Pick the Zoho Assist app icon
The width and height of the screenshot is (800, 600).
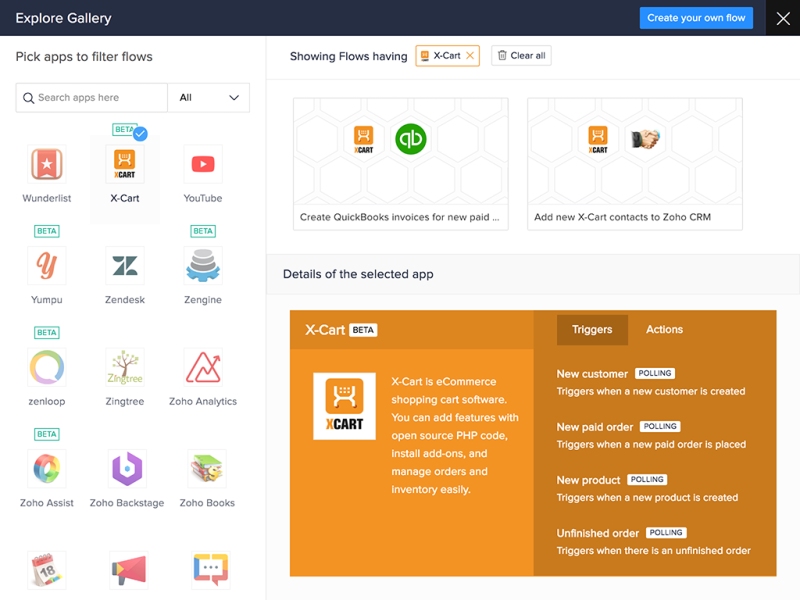pos(46,468)
